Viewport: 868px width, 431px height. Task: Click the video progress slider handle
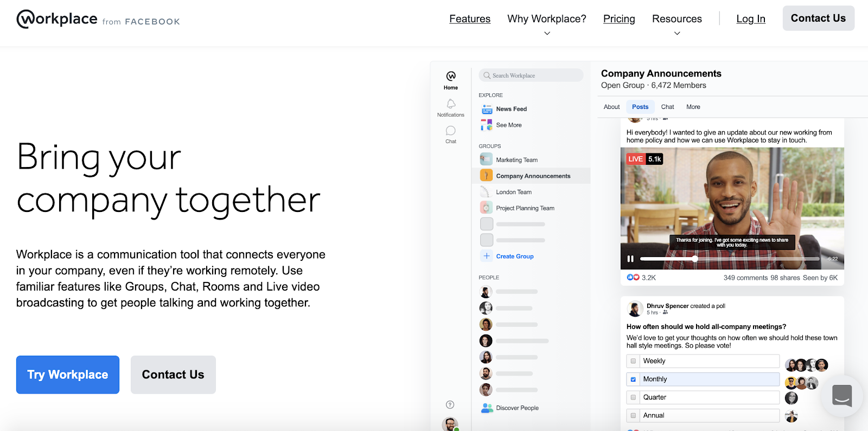[x=695, y=259]
